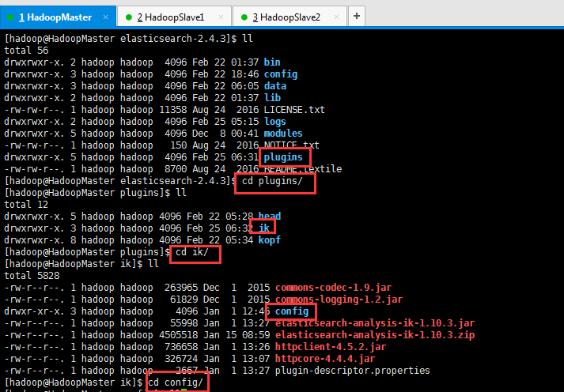
Task: Close the HadoopMaster tab
Action: (x=105, y=17)
